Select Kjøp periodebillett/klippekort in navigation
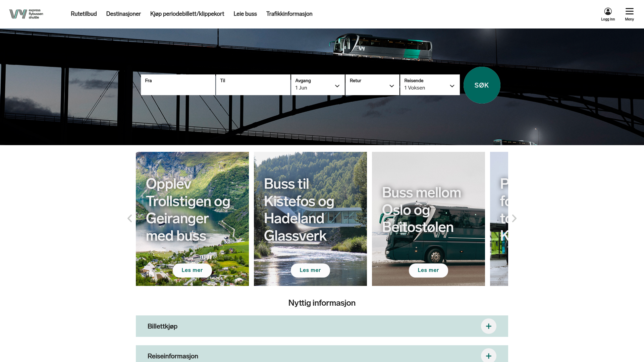Screen dimensions: 644x362 (187, 14)
